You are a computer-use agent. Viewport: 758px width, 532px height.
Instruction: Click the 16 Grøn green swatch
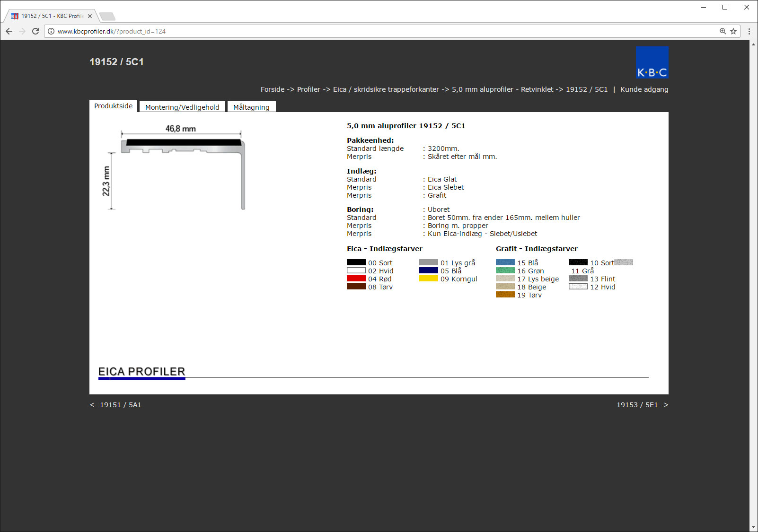click(x=505, y=270)
